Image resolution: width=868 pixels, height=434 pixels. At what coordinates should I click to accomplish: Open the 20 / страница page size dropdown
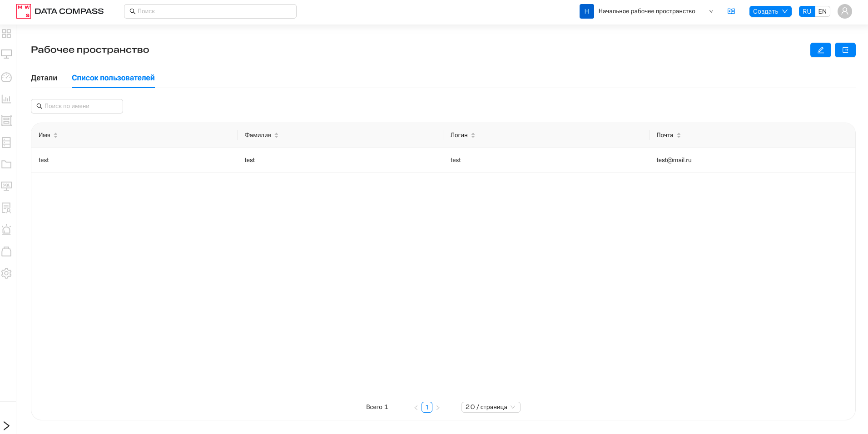tap(491, 407)
